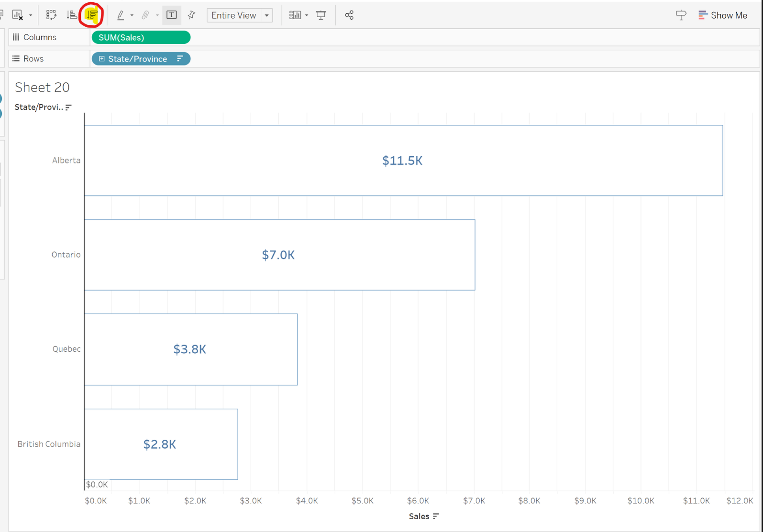
Task: Toggle Show Mark Labels button
Action: click(x=171, y=15)
